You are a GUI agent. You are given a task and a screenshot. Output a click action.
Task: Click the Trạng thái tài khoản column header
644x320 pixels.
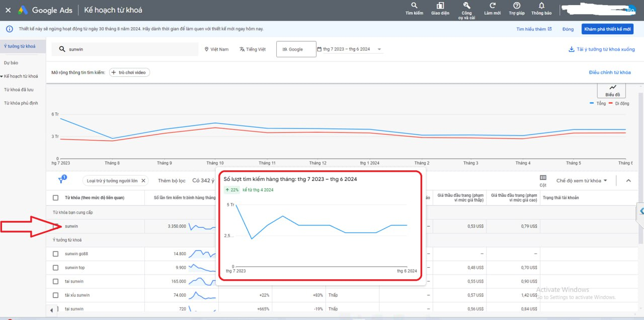pyautogui.click(x=560, y=198)
